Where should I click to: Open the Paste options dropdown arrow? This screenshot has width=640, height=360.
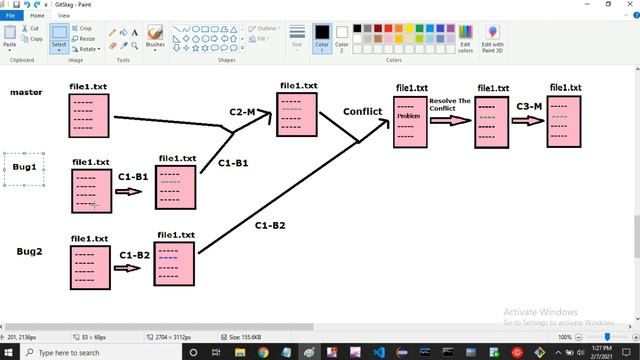click(x=10, y=50)
